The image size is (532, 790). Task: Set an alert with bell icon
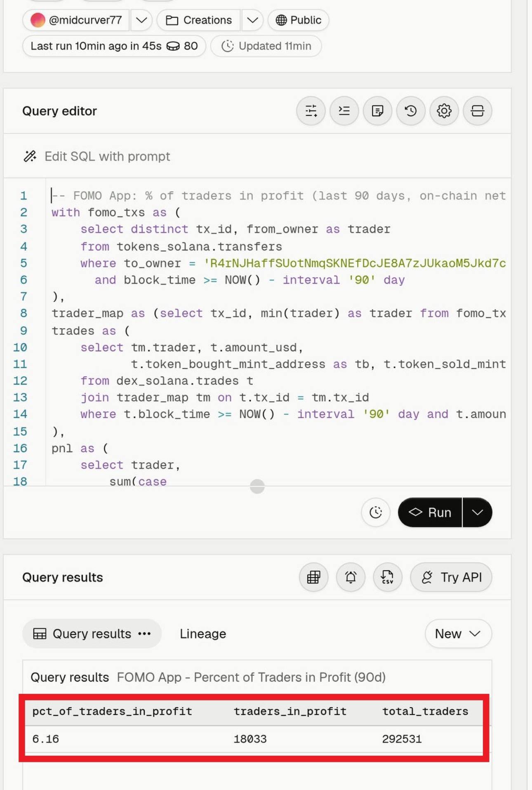351,577
